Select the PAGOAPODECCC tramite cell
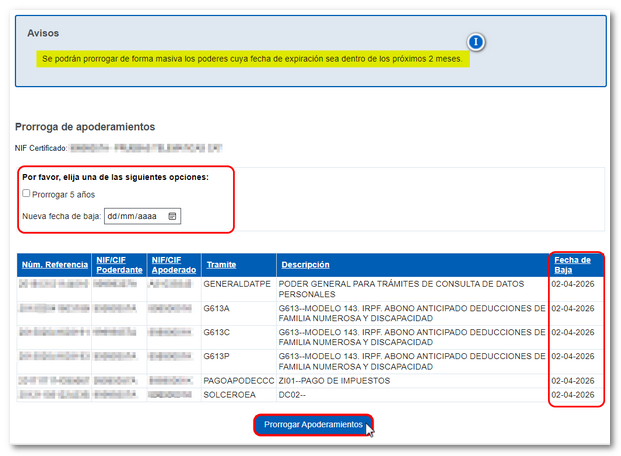The height and width of the screenshot is (456, 621). (x=238, y=381)
